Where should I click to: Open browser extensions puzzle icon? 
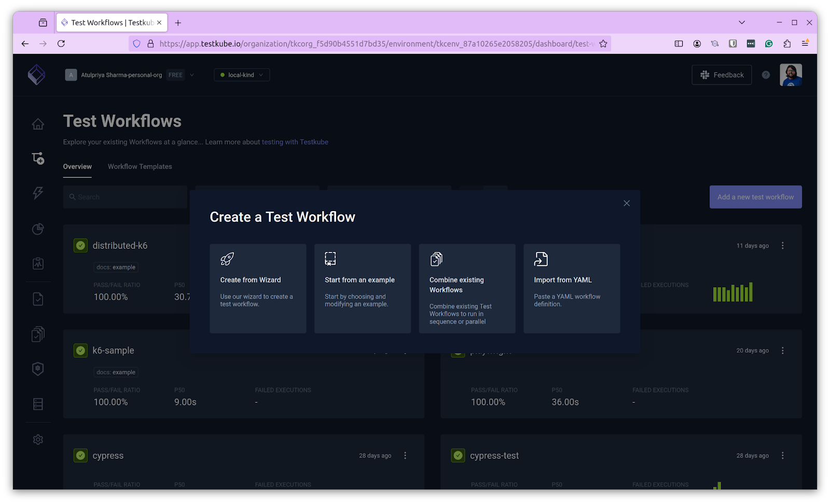pyautogui.click(x=787, y=44)
